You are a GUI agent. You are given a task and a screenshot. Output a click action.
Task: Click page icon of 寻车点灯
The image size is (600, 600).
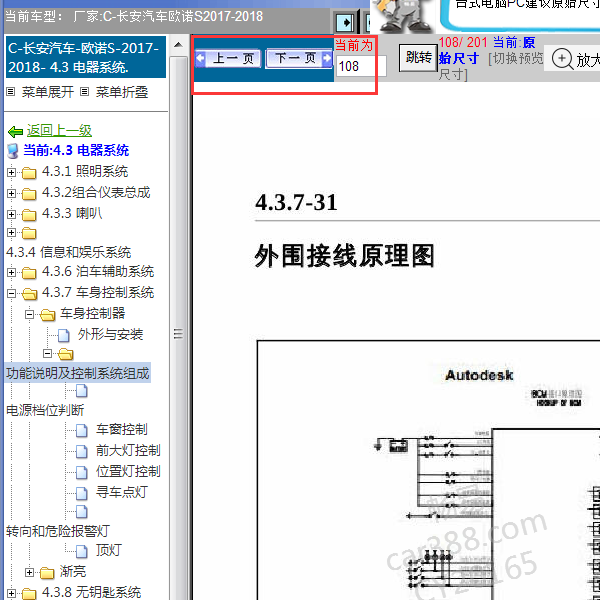[82, 493]
